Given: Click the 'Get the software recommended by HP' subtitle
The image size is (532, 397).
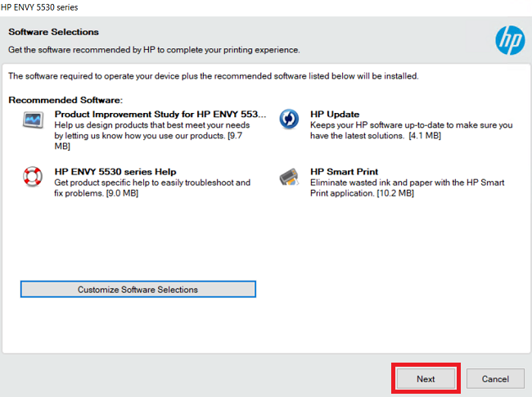Looking at the screenshot, I should point(154,50).
